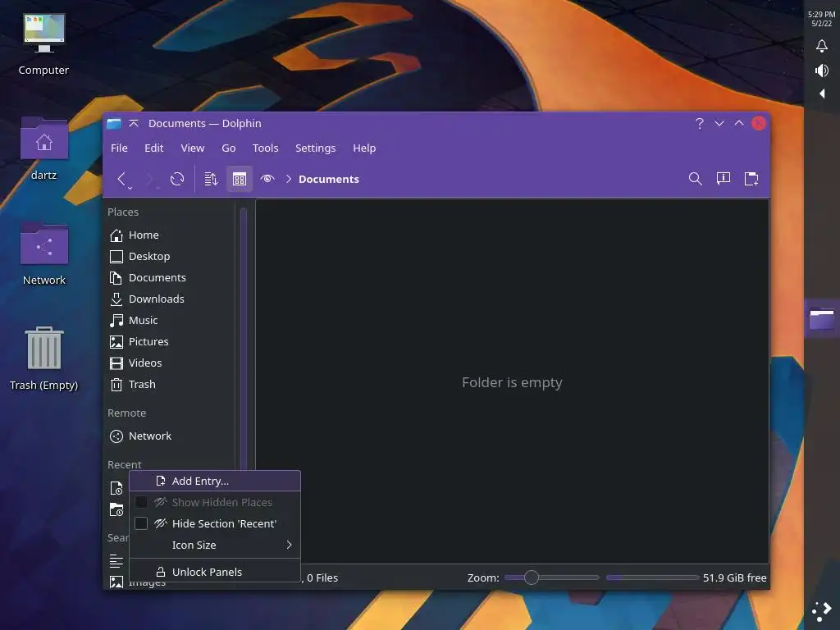
Task: Expand the Icon Size submenu
Action: [215, 545]
